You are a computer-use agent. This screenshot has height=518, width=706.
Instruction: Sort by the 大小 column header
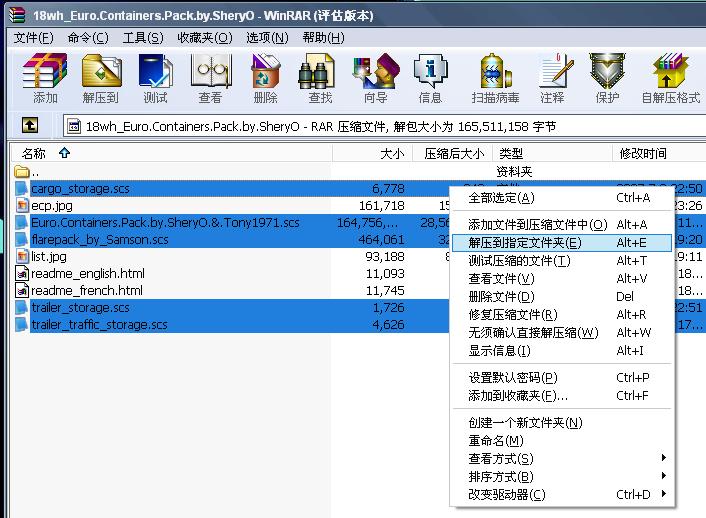pyautogui.click(x=372, y=154)
